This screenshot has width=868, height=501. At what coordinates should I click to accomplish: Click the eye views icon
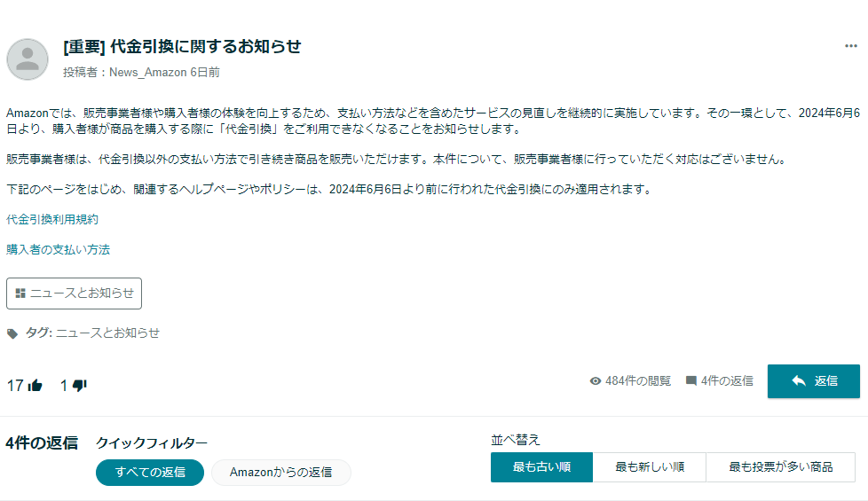596,381
